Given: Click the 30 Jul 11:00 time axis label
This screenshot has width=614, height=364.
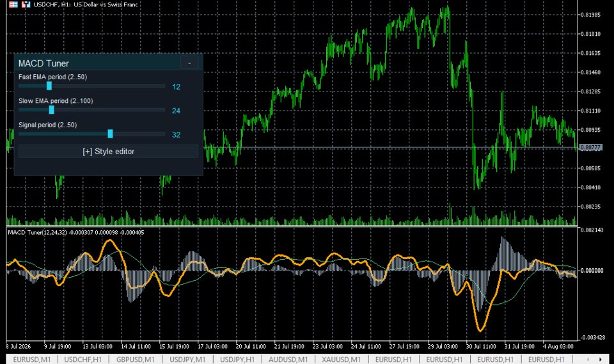Looking at the screenshot, I should tap(481, 346).
